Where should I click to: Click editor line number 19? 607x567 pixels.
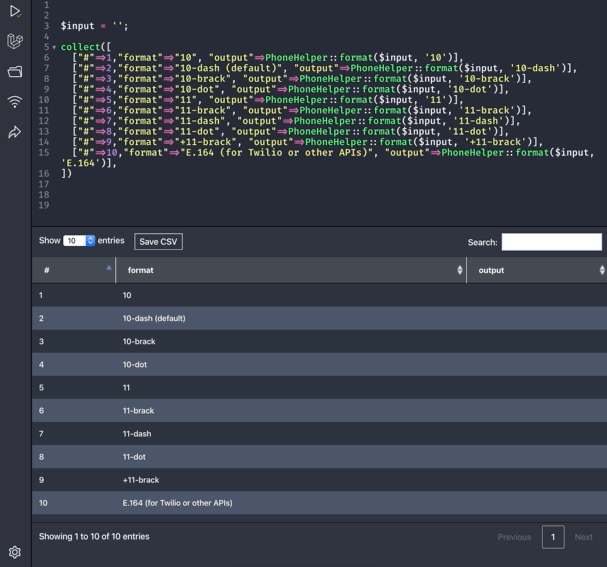pos(44,205)
